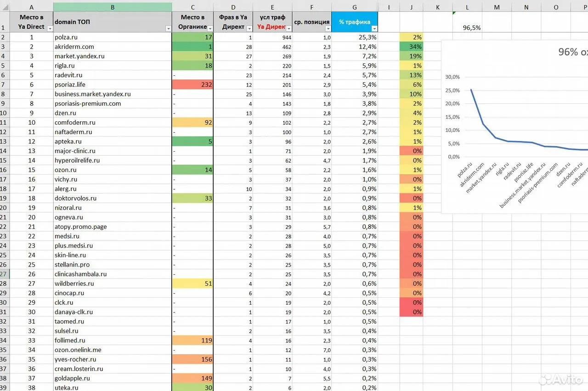This screenshot has height=391, width=588.
Task: Click green '19%' cell in column J
Action: point(412,56)
